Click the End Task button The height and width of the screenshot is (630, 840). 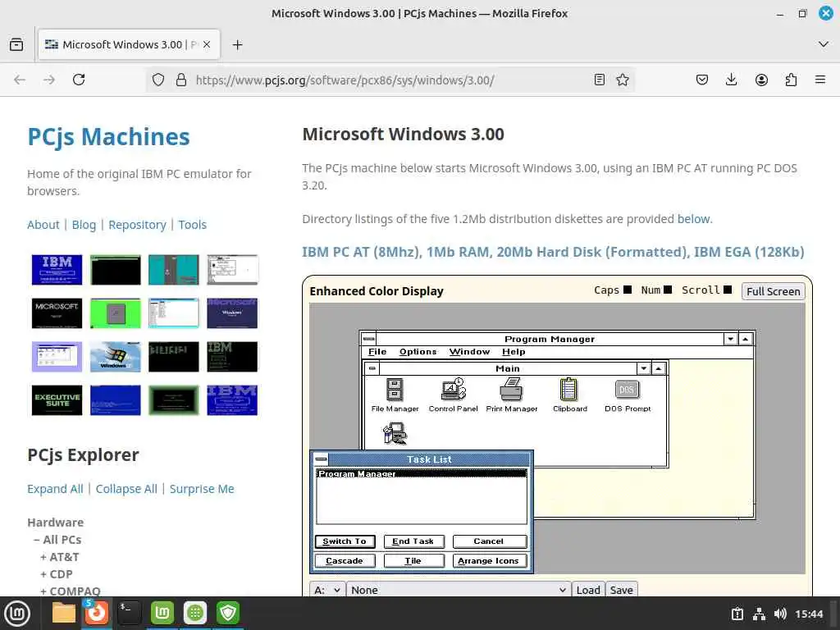tap(413, 541)
